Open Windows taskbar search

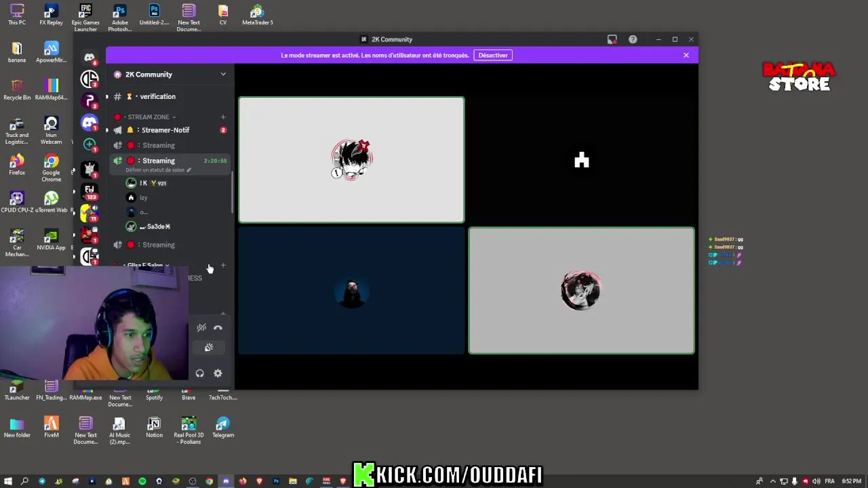click(x=25, y=481)
